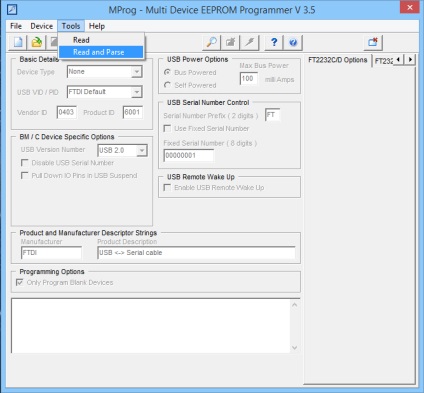Toggle Disable USB Serial Number checkbox
424x393 pixels.
pyautogui.click(x=24, y=163)
